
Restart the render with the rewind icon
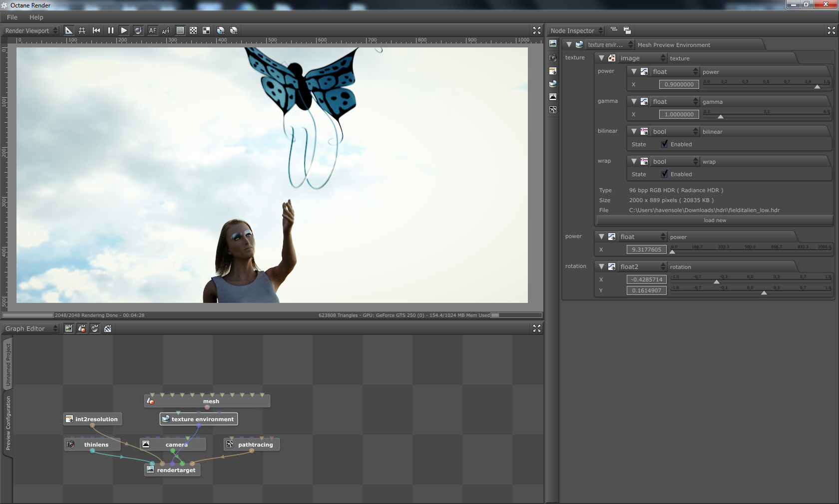(x=96, y=30)
